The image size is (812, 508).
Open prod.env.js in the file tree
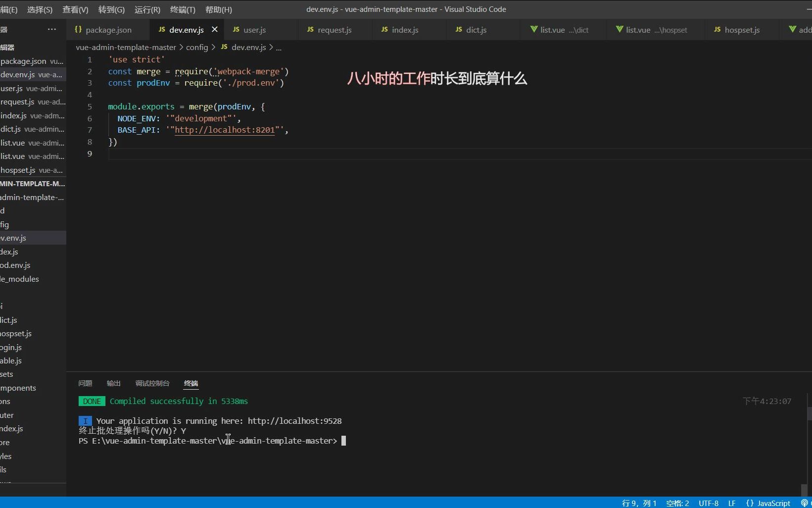(x=33, y=265)
